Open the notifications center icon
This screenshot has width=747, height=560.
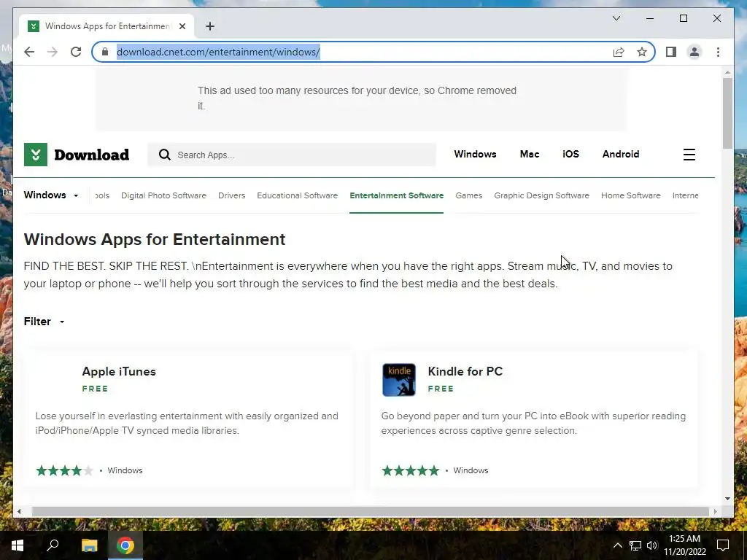click(723, 545)
